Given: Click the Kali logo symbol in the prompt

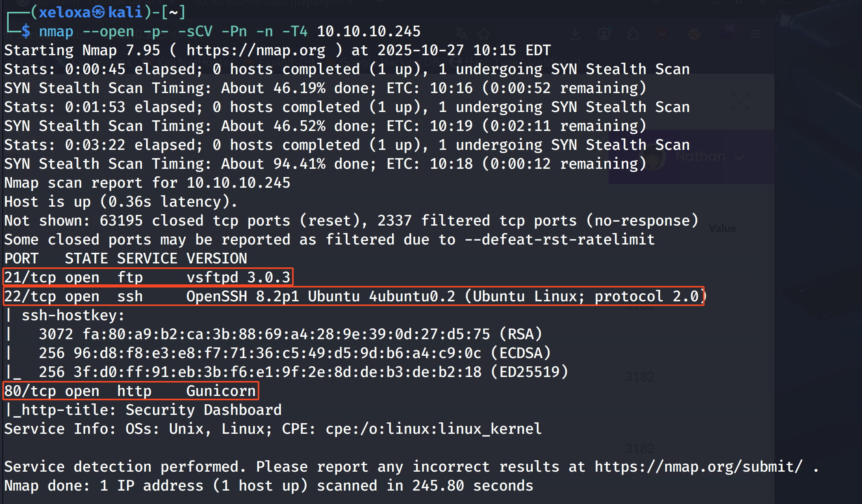Looking at the screenshot, I should click(99, 13).
